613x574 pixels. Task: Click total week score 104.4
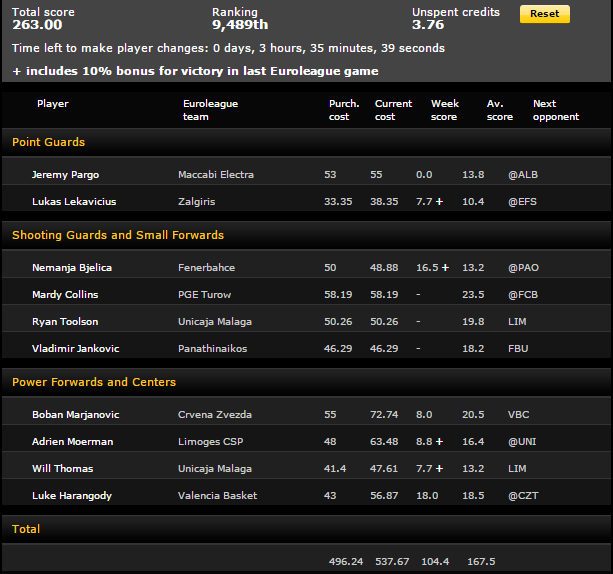pos(435,562)
